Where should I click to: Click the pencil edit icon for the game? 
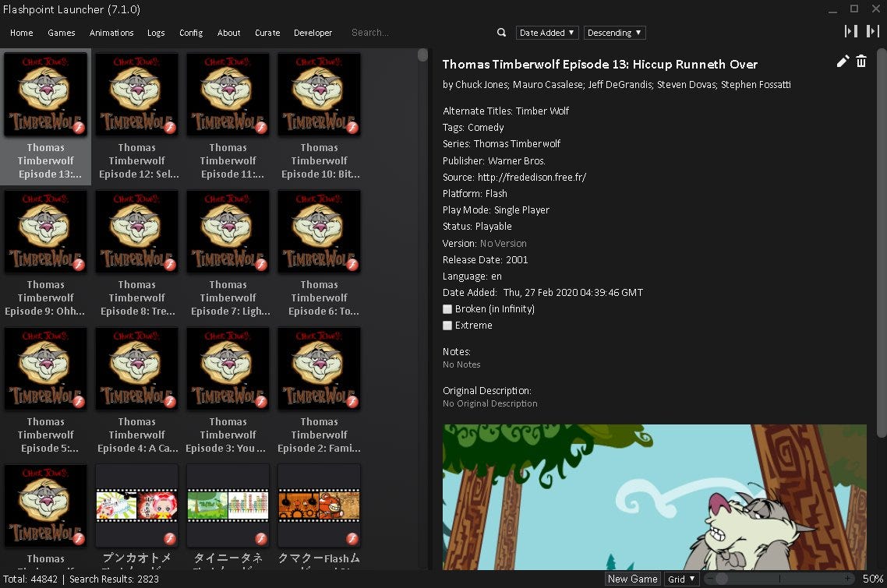(843, 62)
